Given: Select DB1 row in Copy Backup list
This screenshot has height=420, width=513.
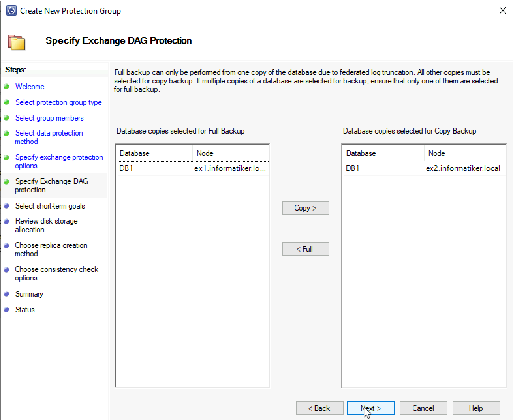Looking at the screenshot, I should [x=425, y=168].
